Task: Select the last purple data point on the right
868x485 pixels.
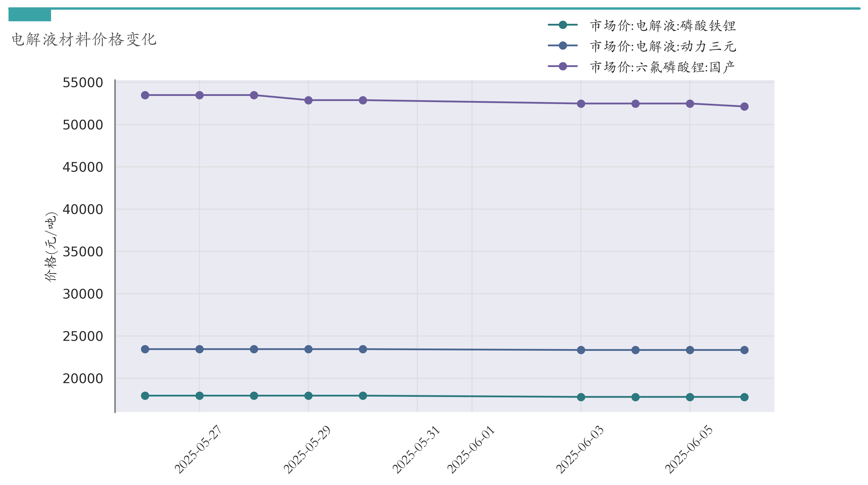Action: [x=744, y=106]
